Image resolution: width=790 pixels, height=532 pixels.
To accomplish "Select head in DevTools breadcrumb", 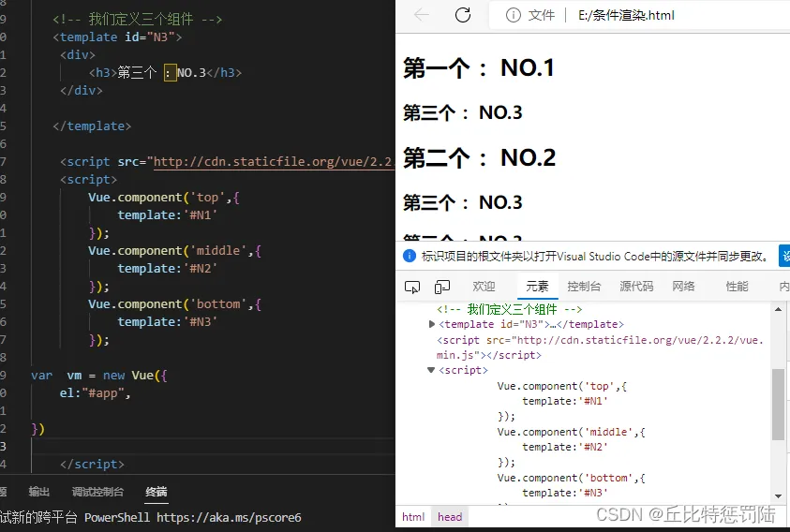I will 450,517.
